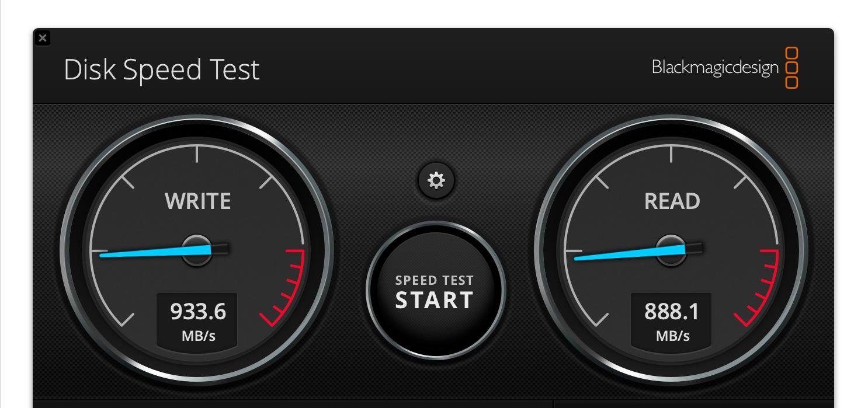Close the Disk Speed Test window
The image size is (868, 408).
(43, 38)
